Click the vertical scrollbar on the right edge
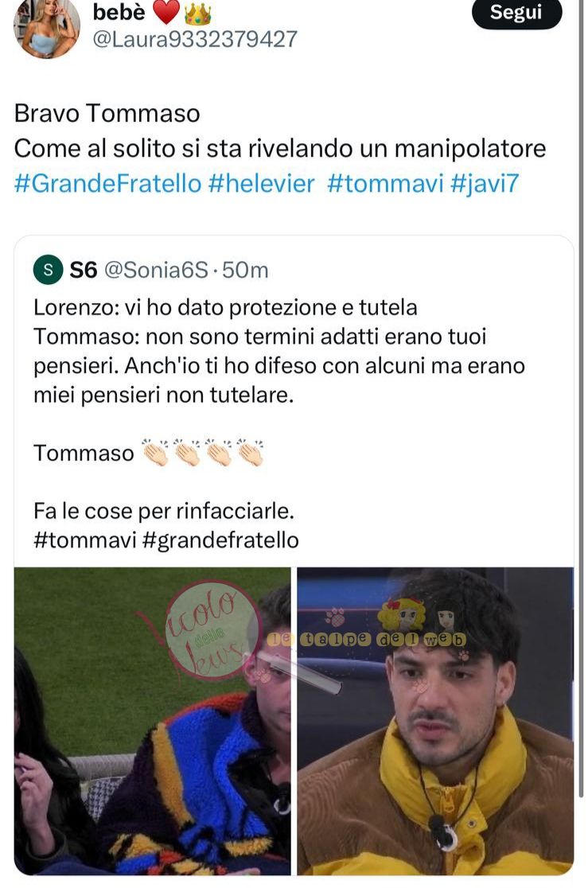 coord(581,396)
